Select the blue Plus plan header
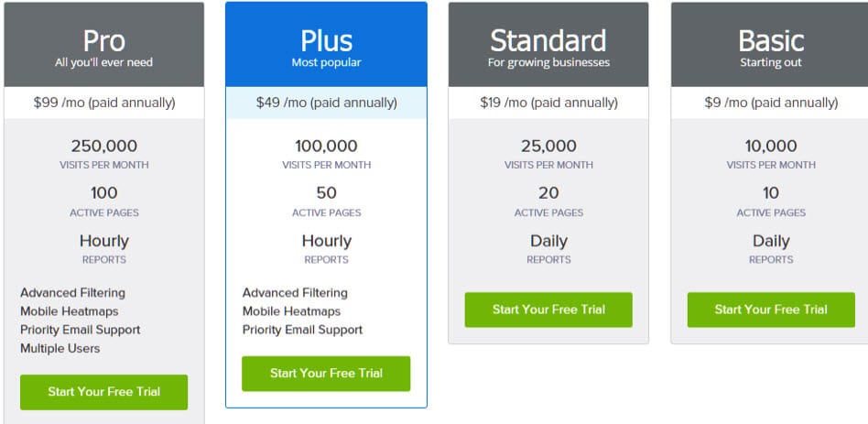Screen dimensions: 868x424 326,46
